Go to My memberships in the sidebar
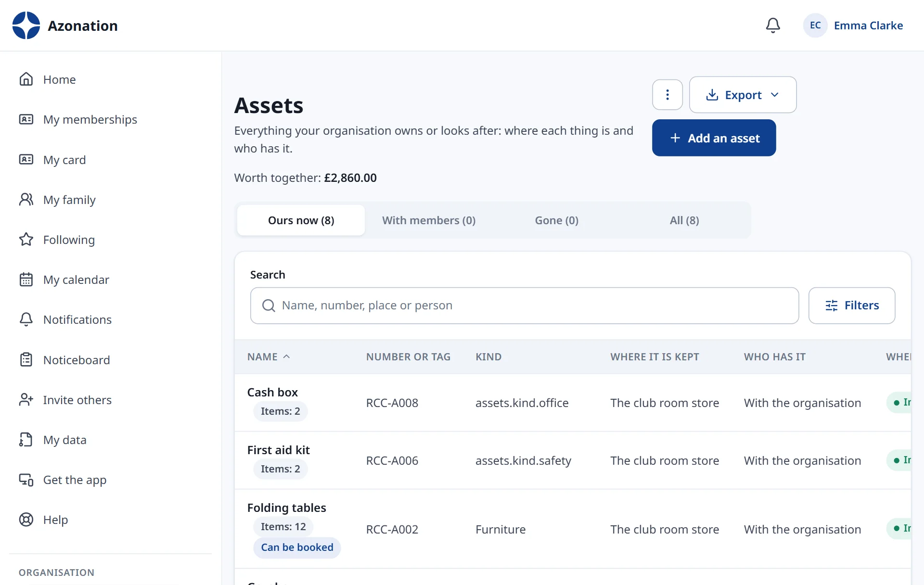The image size is (924, 585). (x=90, y=119)
